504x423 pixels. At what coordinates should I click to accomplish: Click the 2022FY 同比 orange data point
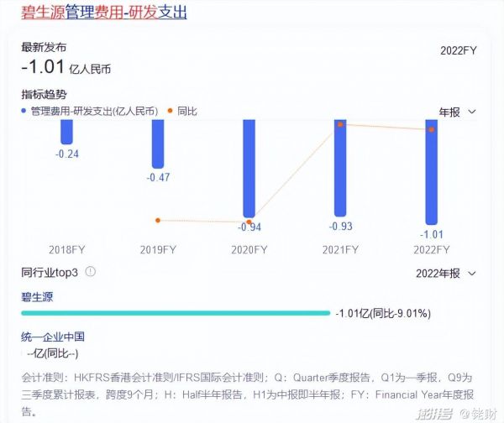click(x=432, y=130)
